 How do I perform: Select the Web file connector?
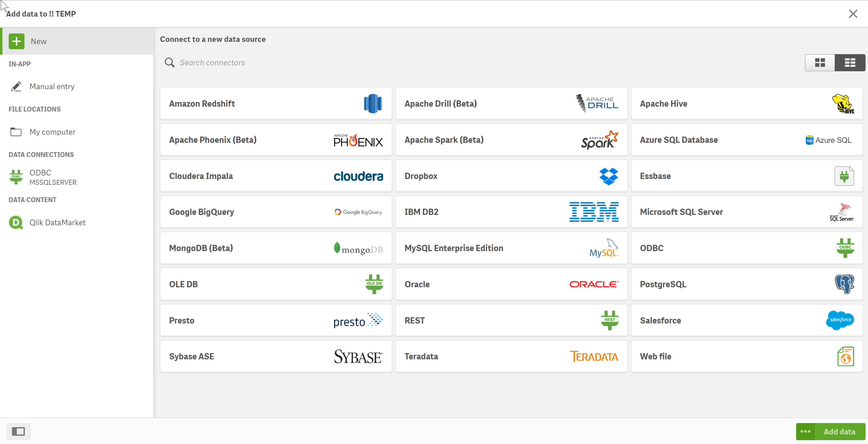pos(746,356)
